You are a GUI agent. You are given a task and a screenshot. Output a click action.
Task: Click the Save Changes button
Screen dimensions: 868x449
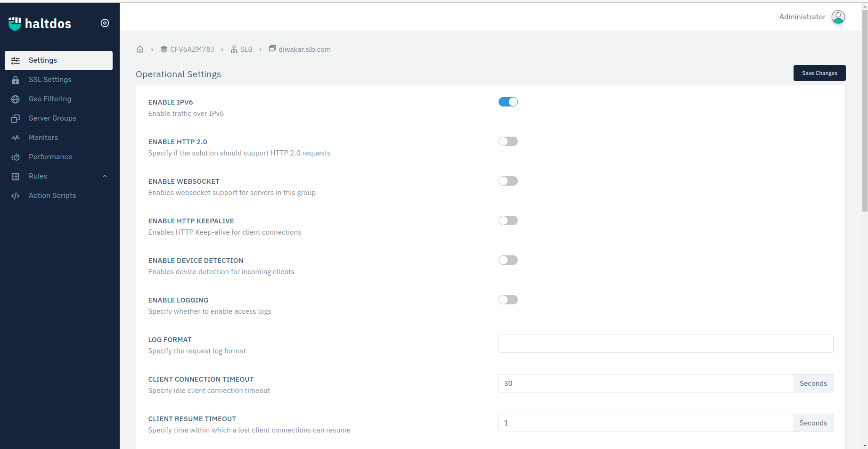click(819, 73)
